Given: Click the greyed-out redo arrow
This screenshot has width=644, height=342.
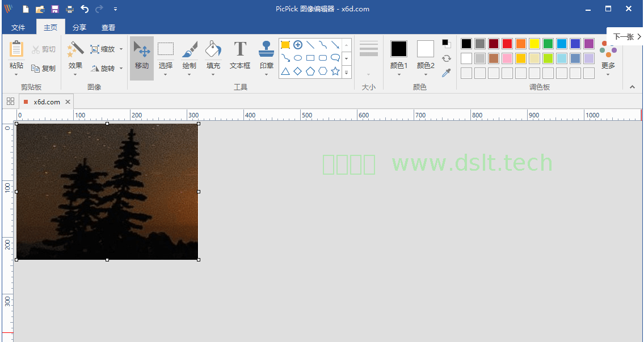Looking at the screenshot, I should [99, 9].
